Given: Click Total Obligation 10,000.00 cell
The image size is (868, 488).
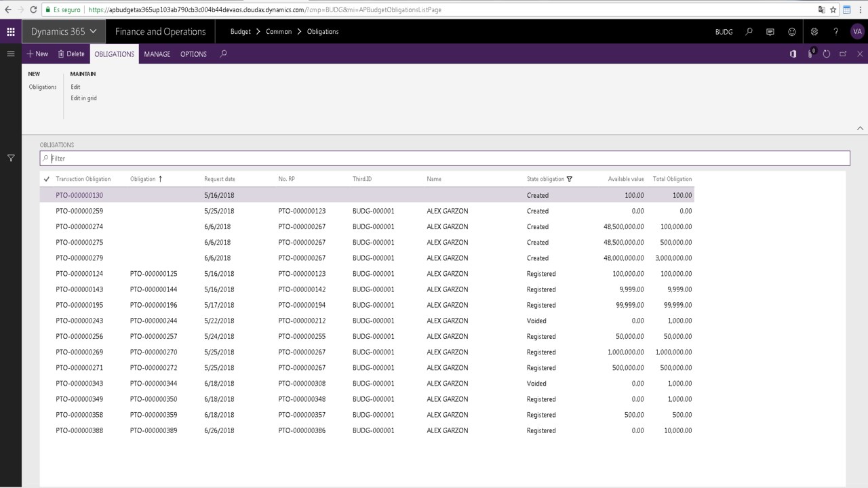Looking at the screenshot, I should (677, 430).
